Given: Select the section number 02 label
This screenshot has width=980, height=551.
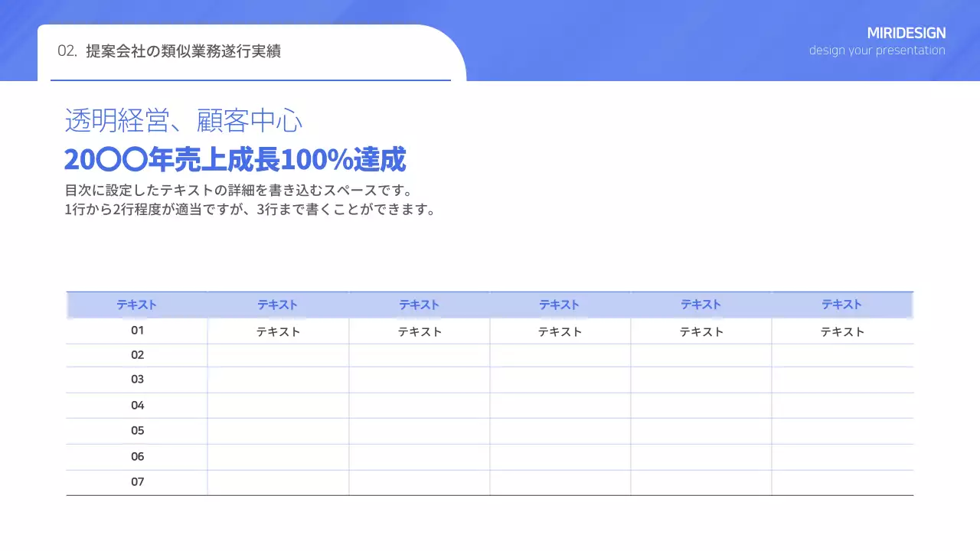Looking at the screenshot, I should 67,51.
